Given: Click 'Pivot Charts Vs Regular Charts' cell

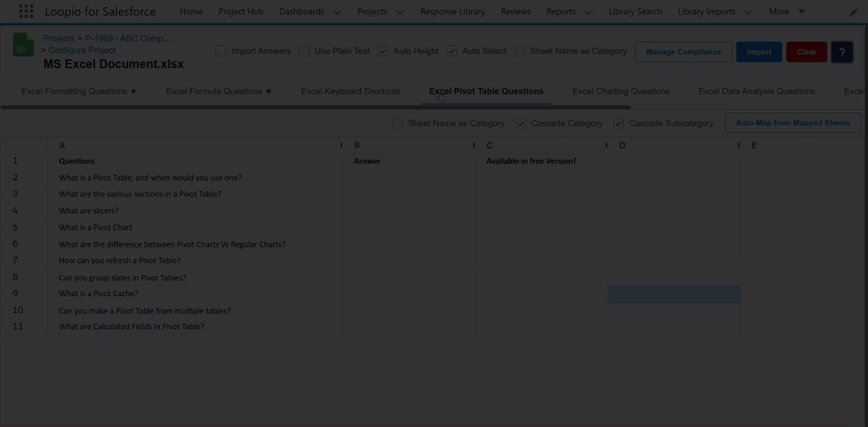Looking at the screenshot, I should pos(195,244).
